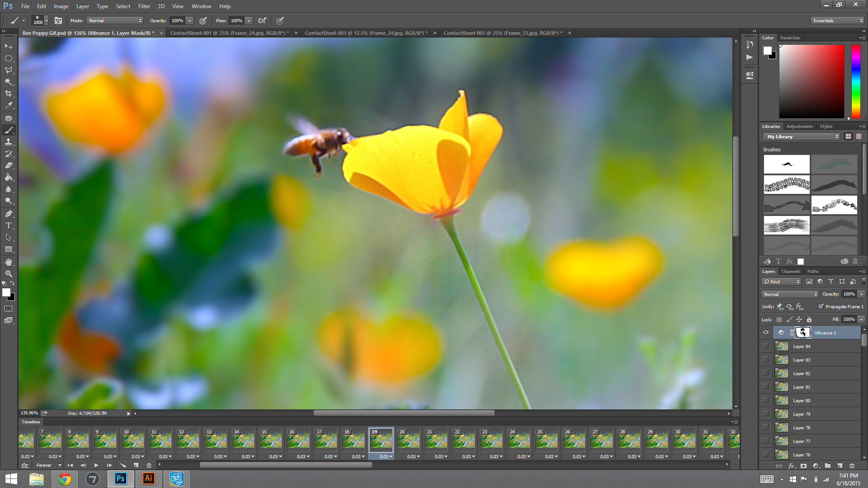Viewport: 868px width, 488px height.
Task: Select the Hand tool
Action: click(x=9, y=262)
